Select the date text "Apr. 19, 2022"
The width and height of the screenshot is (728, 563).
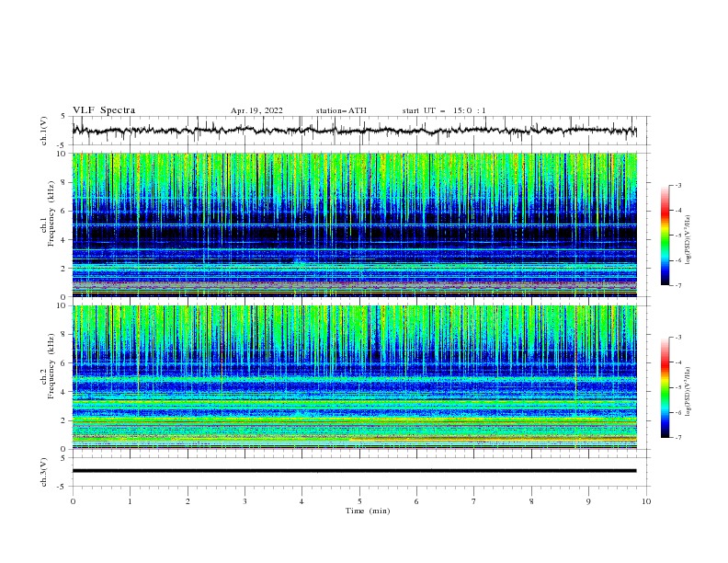pos(256,110)
